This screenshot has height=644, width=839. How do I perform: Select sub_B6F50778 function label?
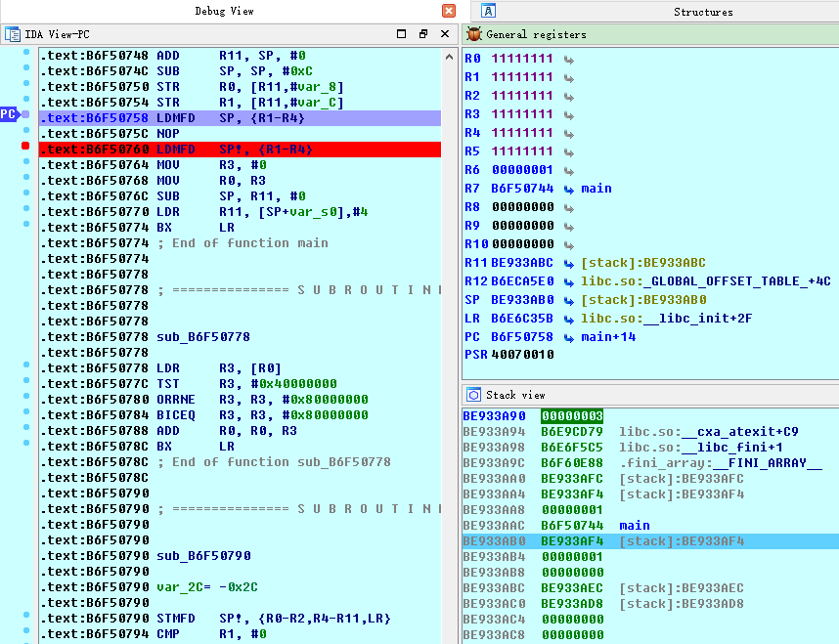point(203,337)
